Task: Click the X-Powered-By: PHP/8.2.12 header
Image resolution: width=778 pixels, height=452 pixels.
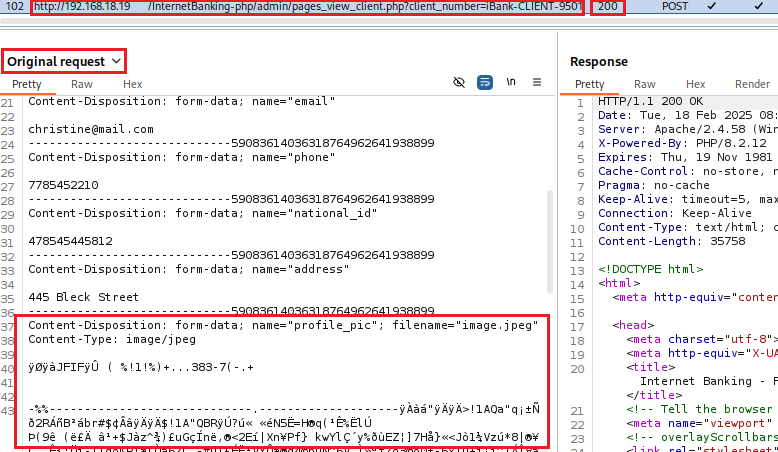Action: point(682,143)
